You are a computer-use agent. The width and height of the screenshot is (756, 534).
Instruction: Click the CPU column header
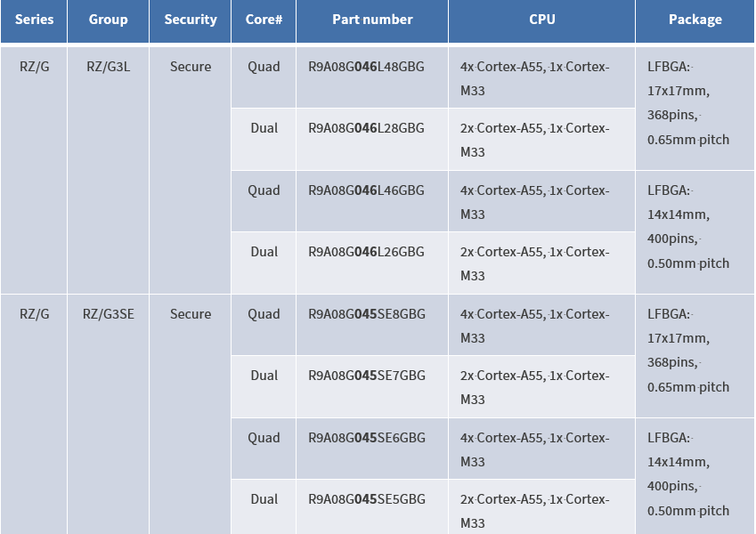542,20
